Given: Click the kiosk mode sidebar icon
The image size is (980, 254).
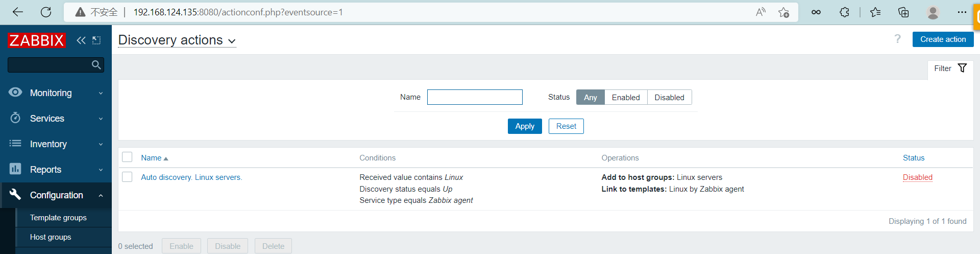Looking at the screenshot, I should (96, 40).
